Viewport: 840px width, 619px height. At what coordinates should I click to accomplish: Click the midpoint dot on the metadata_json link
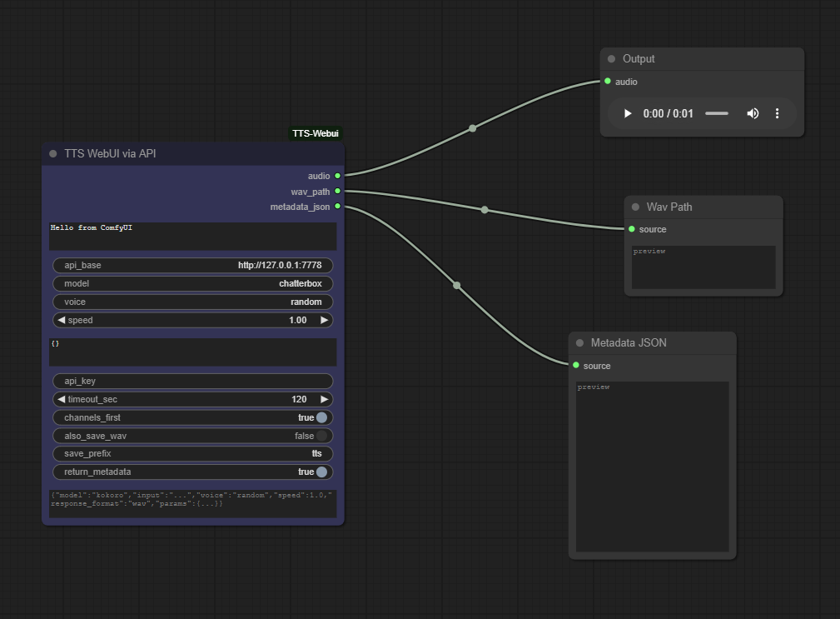(457, 285)
